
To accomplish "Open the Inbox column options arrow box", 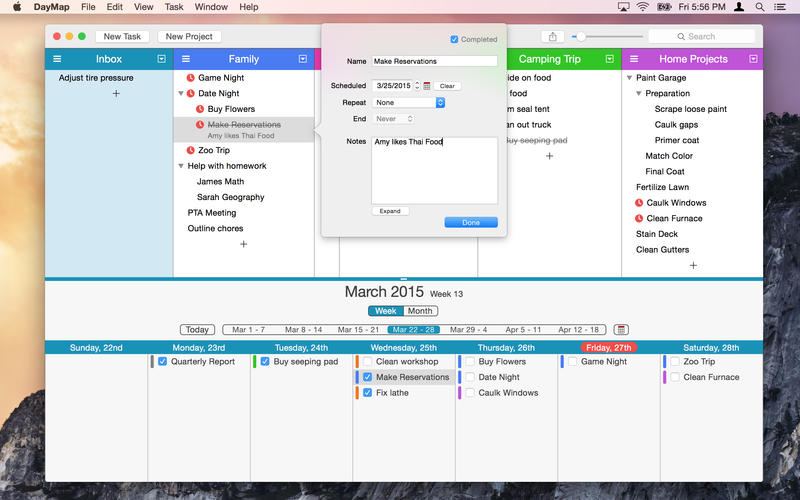I will pyautogui.click(x=162, y=59).
